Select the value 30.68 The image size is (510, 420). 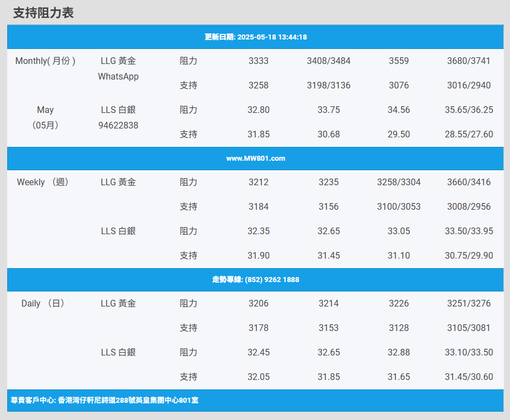[x=329, y=135]
